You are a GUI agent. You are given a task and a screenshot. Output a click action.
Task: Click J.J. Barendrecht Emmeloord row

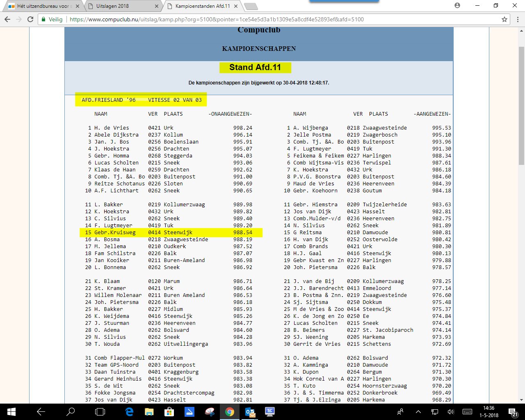367,288
